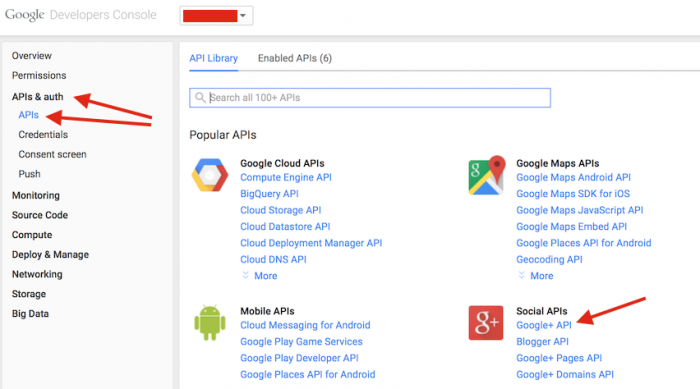700x389 pixels.
Task: Open the Google+ API link
Action: (544, 325)
